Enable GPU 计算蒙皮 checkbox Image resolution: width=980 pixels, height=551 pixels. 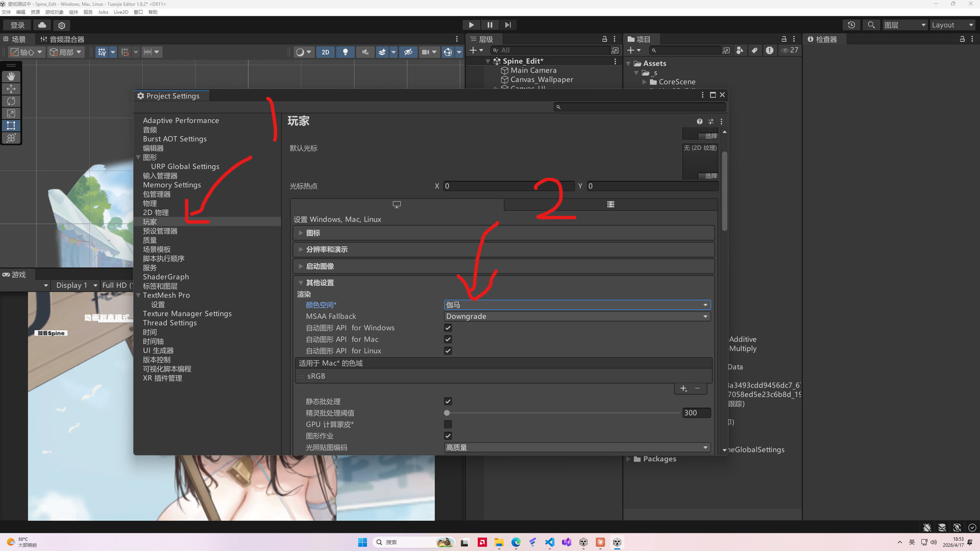coord(448,424)
